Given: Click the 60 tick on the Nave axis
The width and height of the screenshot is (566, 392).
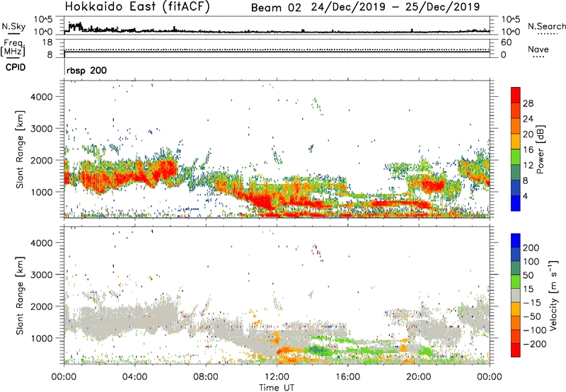Looking at the screenshot, I should (x=506, y=42).
